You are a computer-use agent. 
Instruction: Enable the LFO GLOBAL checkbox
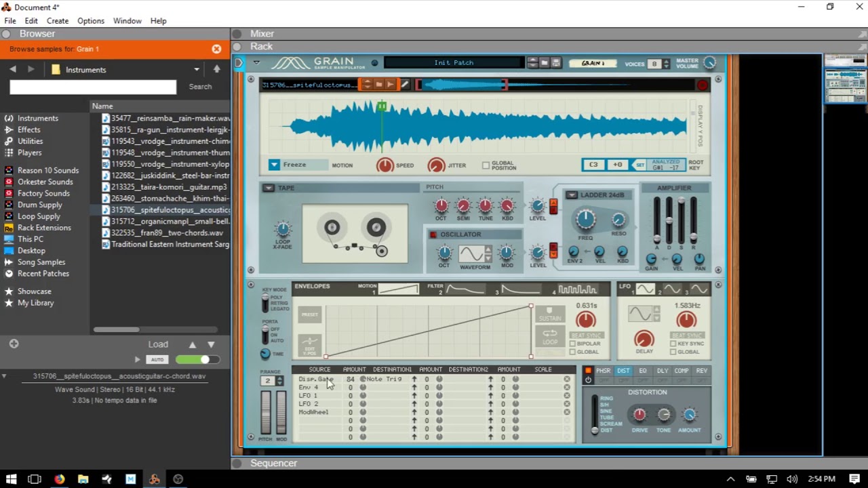click(673, 352)
